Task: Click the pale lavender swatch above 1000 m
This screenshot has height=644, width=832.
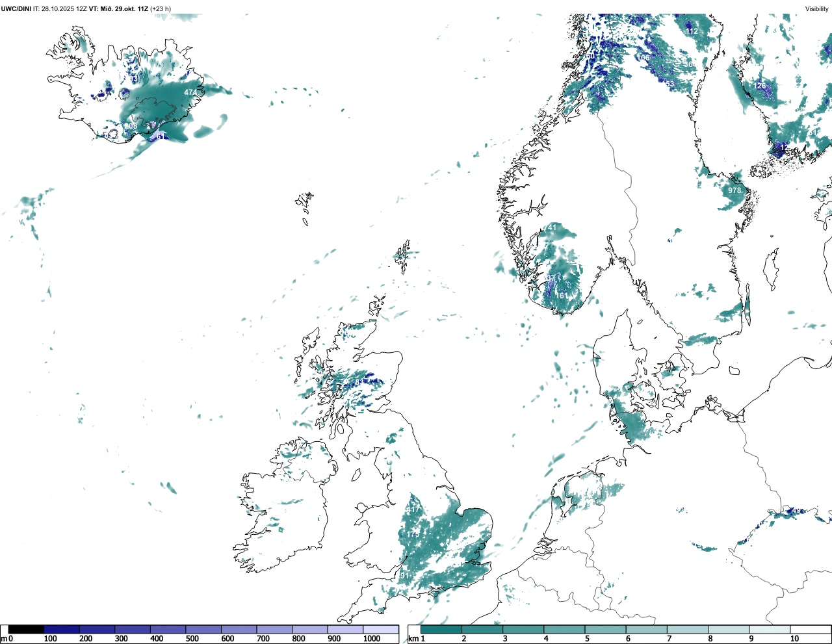Action: [381, 629]
